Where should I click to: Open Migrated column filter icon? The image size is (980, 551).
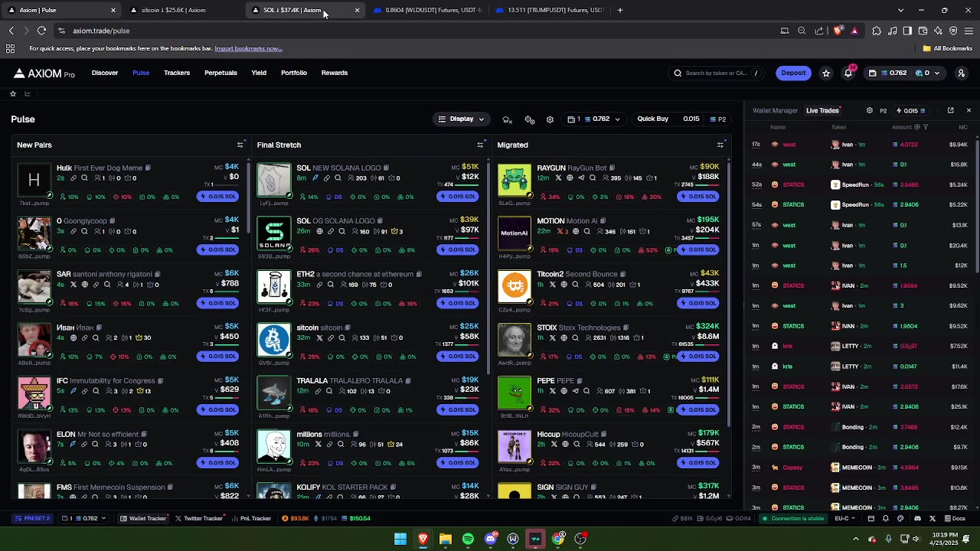coord(720,145)
